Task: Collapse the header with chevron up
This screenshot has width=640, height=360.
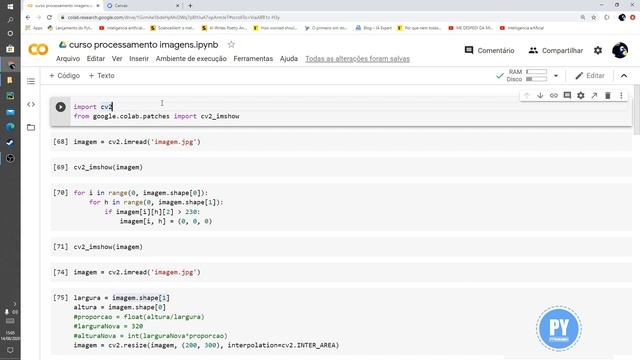Action: tap(624, 76)
